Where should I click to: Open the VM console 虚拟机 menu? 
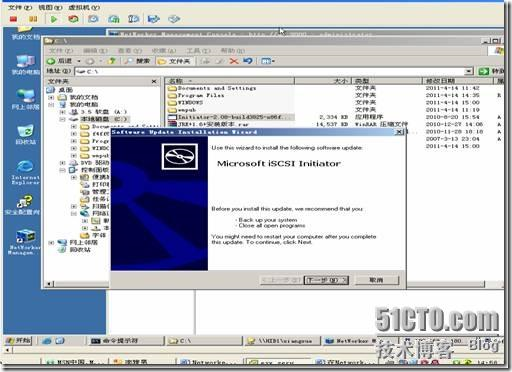[84, 7]
